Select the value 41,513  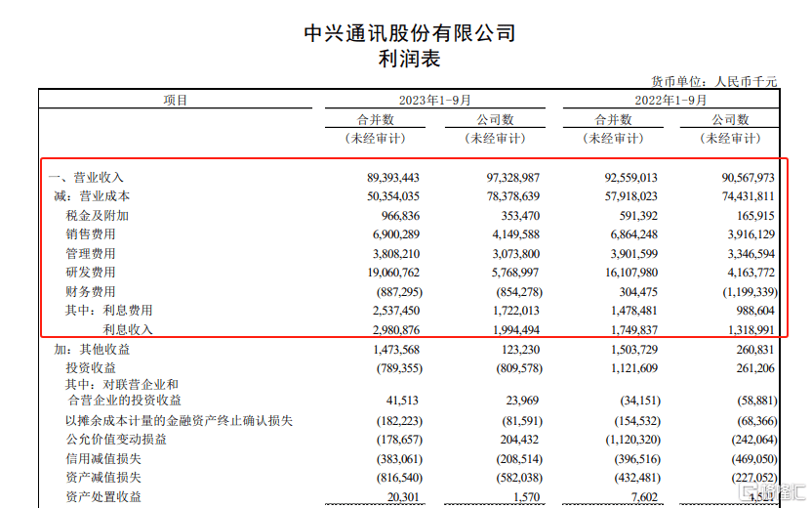[x=403, y=401]
